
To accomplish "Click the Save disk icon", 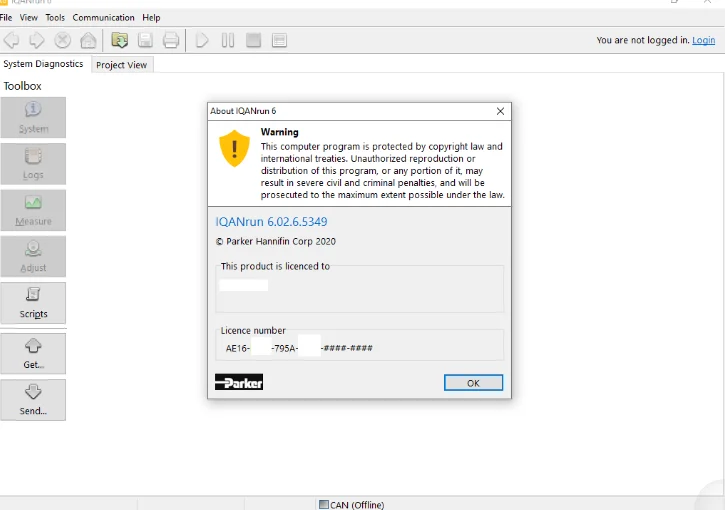I will click(x=145, y=40).
